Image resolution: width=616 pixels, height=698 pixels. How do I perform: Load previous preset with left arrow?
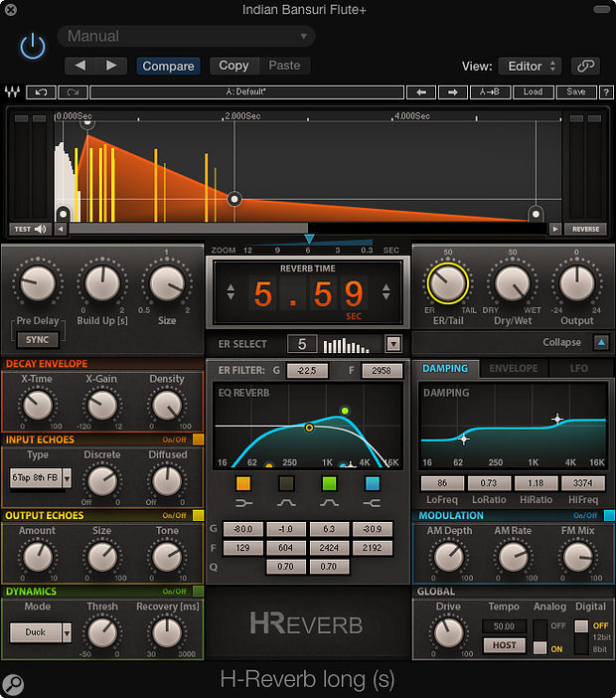point(421,92)
